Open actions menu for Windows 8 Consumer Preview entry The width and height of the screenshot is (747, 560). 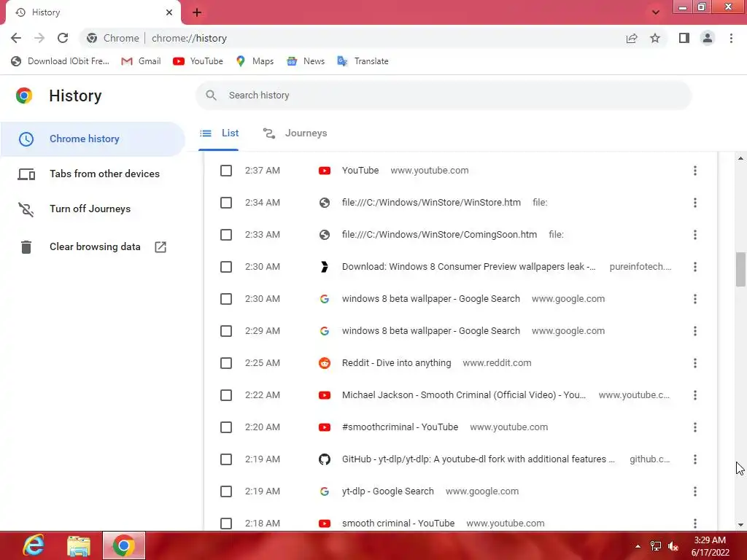point(695,267)
